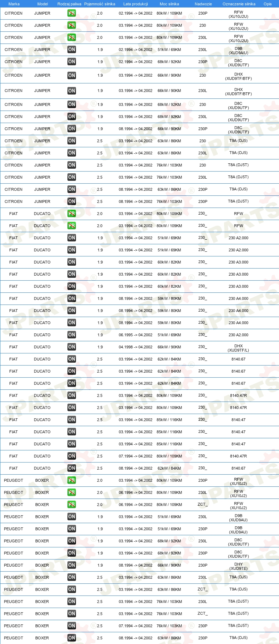The width and height of the screenshot is (279, 644).
Task: Click the Pojemność silnika column header
Action: coord(100,4)
